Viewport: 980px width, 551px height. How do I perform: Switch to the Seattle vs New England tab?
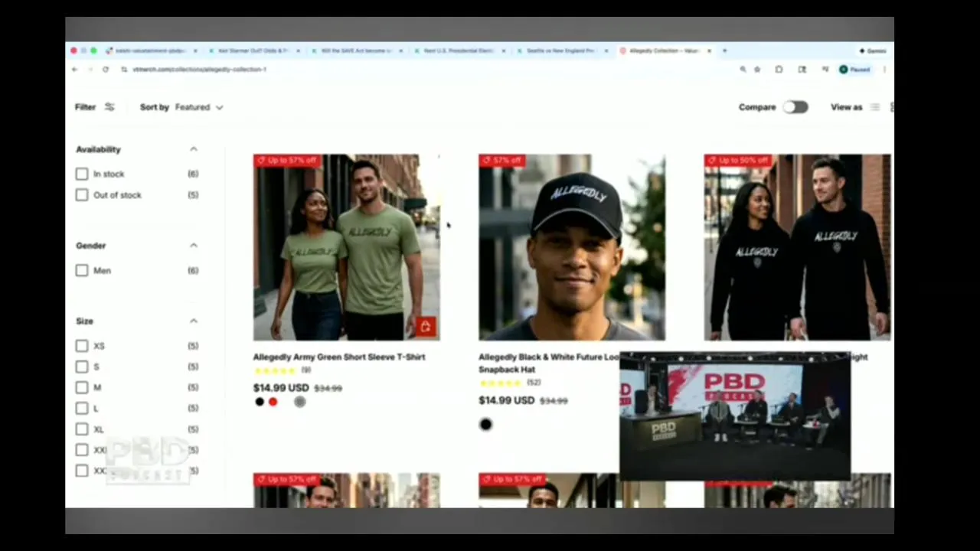[x=561, y=51]
